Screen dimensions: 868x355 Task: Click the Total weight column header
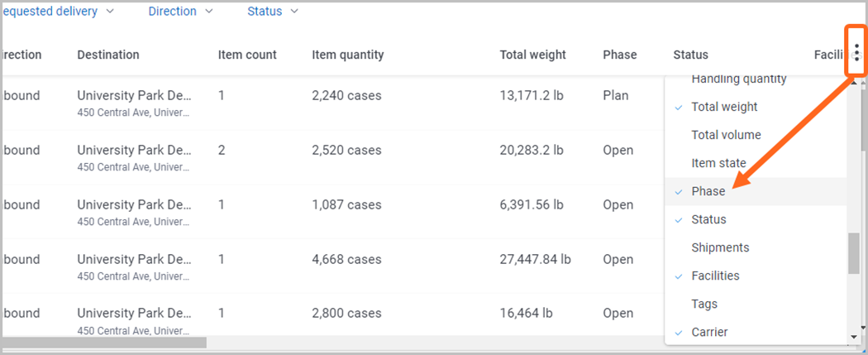[533, 55]
